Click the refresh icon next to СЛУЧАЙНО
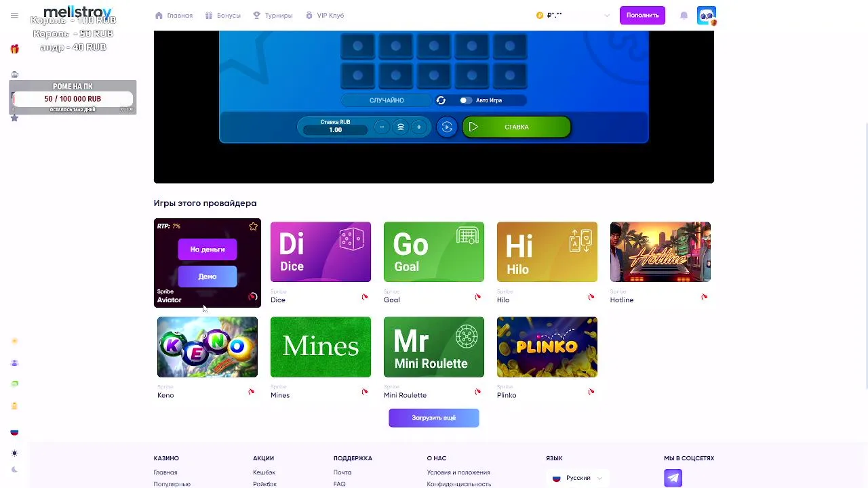Viewport: 868px width, 488px height. click(441, 100)
